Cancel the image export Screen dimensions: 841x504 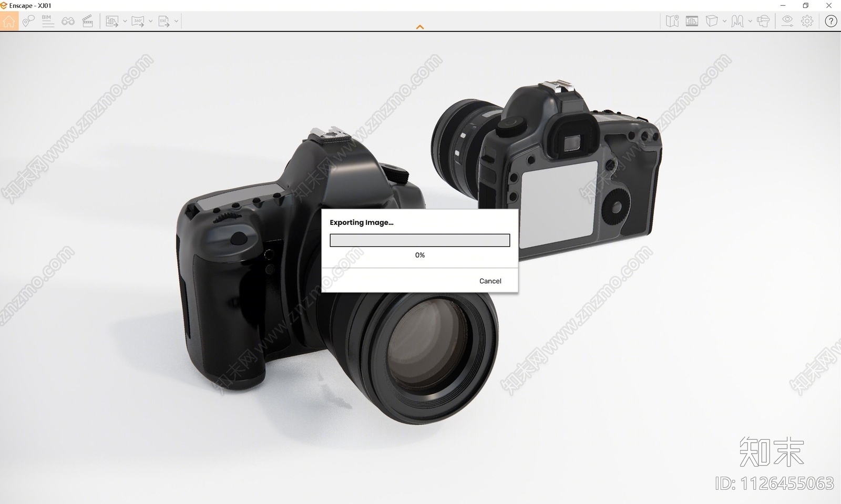click(490, 281)
